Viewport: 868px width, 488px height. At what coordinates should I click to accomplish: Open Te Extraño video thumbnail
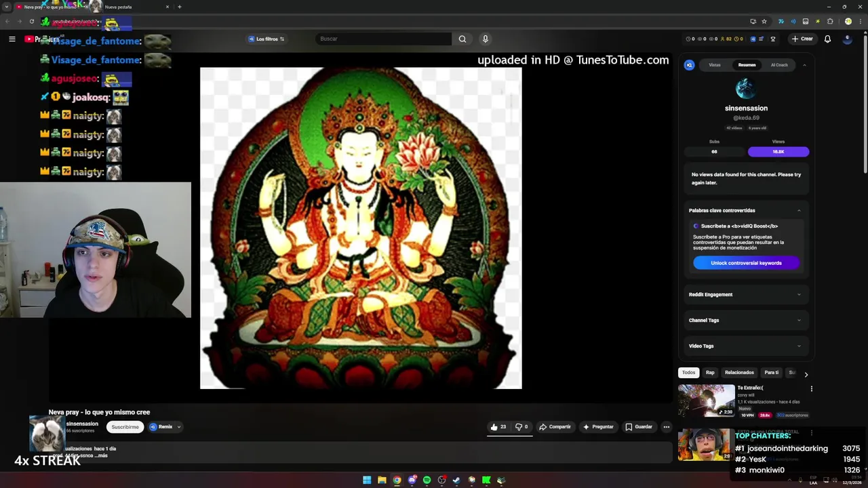tap(706, 401)
